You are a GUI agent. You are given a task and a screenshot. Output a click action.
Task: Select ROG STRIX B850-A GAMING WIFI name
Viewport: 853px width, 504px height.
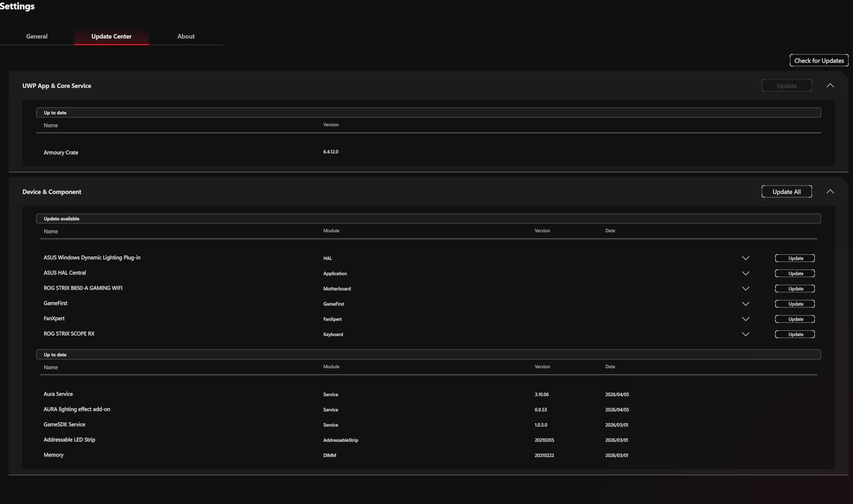click(83, 288)
